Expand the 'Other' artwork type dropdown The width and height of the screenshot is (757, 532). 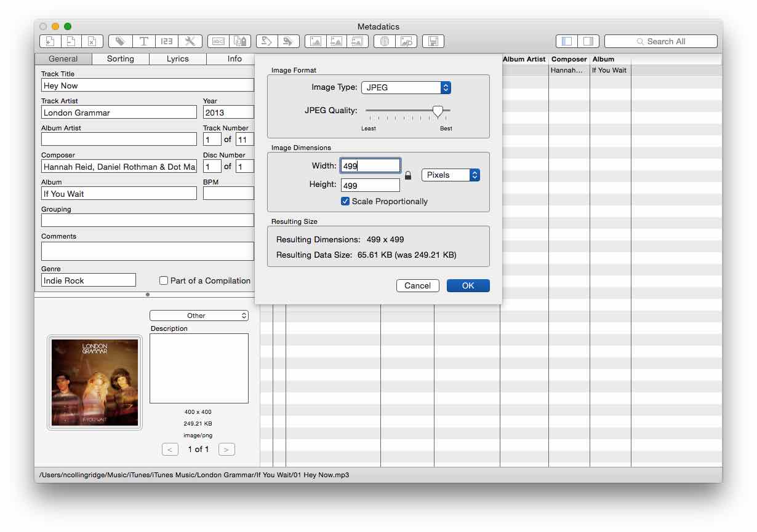[199, 316]
